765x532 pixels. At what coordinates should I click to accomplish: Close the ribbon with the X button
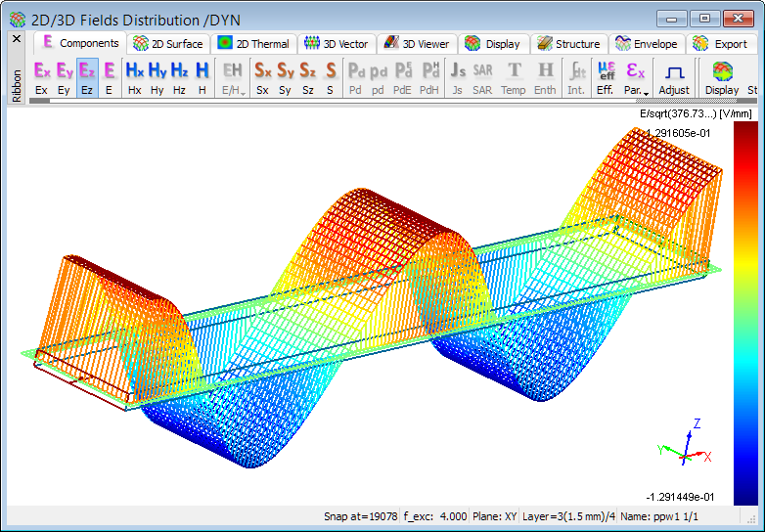coord(16,39)
